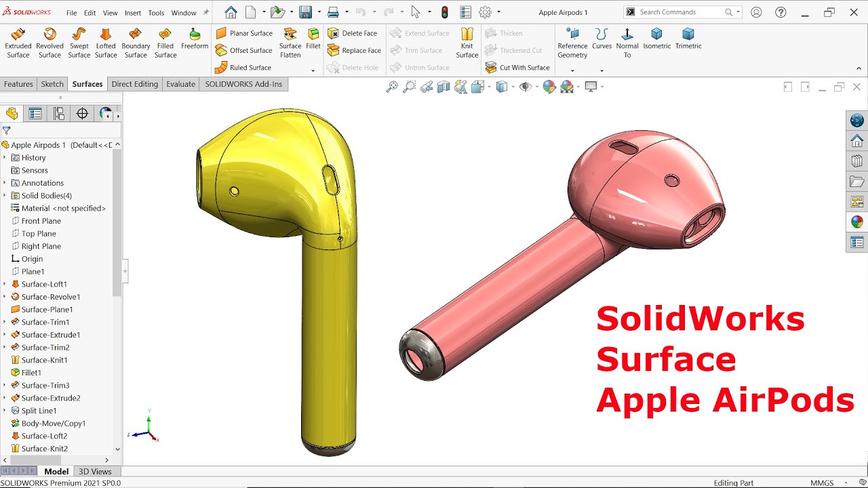Use the Replace Face command
868x488 pixels.
pos(355,50)
